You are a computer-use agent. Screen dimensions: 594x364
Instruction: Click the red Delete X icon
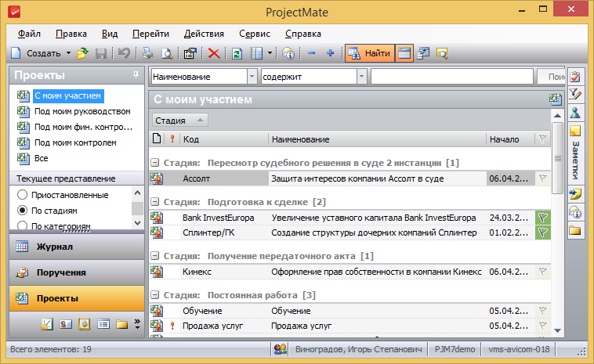(214, 53)
